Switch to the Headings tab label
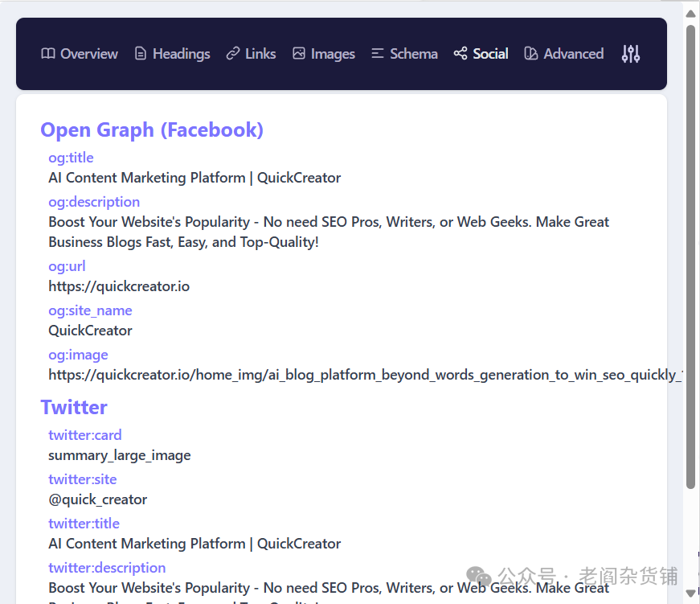 pyautogui.click(x=182, y=54)
